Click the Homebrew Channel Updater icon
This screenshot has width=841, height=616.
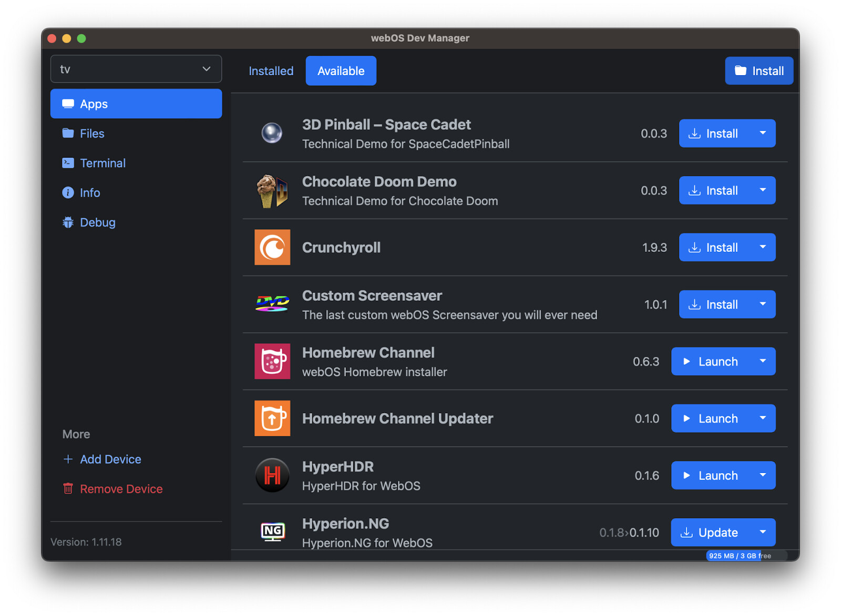[x=272, y=418]
